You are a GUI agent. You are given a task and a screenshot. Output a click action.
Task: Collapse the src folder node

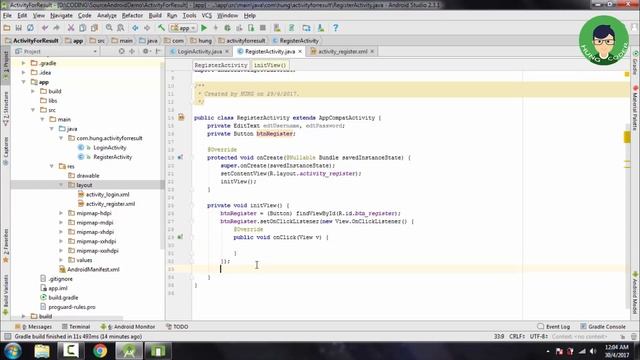click(x=33, y=110)
